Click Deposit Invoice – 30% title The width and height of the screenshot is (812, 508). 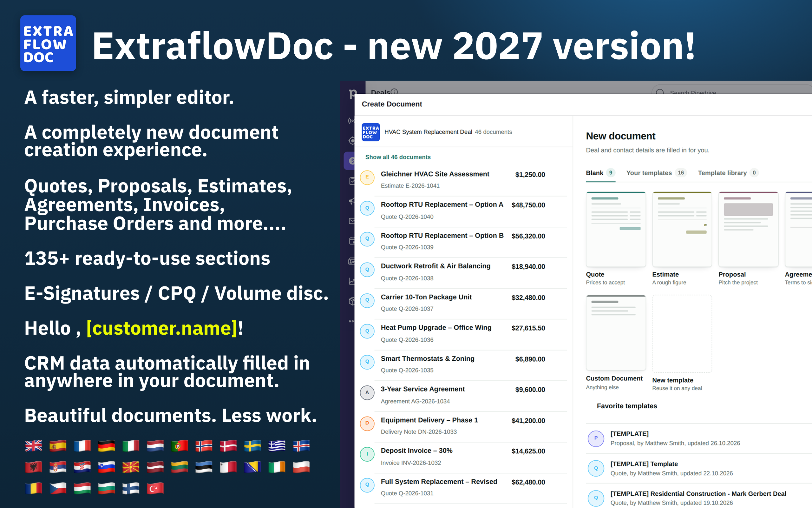point(416,451)
